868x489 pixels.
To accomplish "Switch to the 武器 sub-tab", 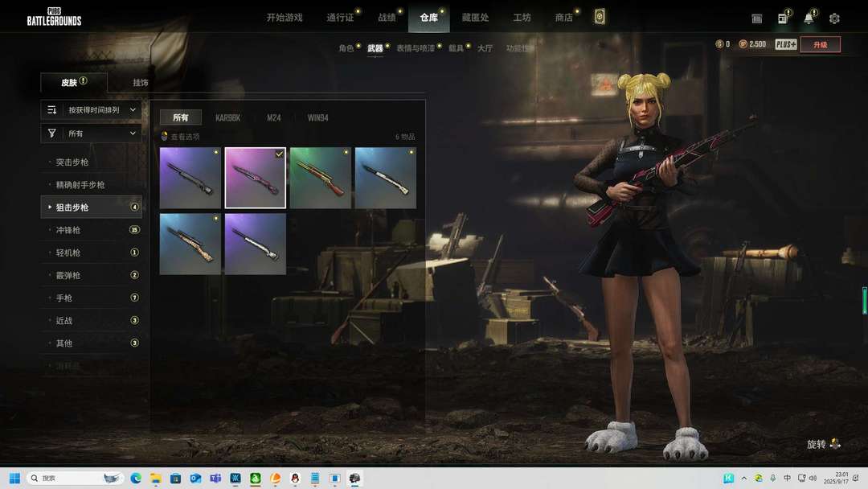I will pyautogui.click(x=375, y=48).
